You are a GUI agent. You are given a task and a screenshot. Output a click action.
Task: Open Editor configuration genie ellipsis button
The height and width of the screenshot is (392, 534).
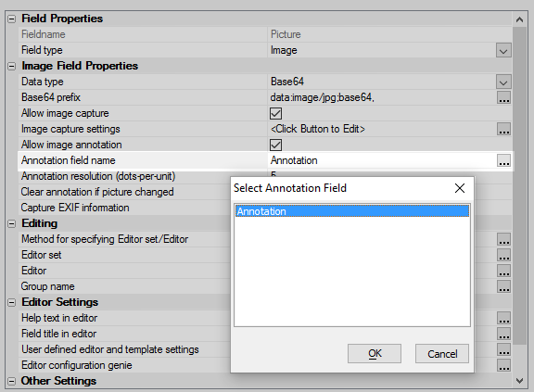503,365
